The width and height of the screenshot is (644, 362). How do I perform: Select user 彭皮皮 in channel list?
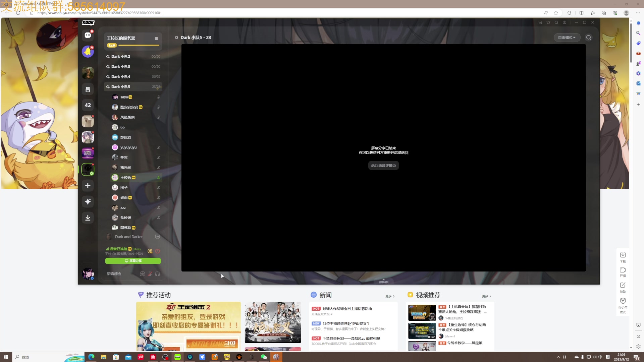coord(136,137)
